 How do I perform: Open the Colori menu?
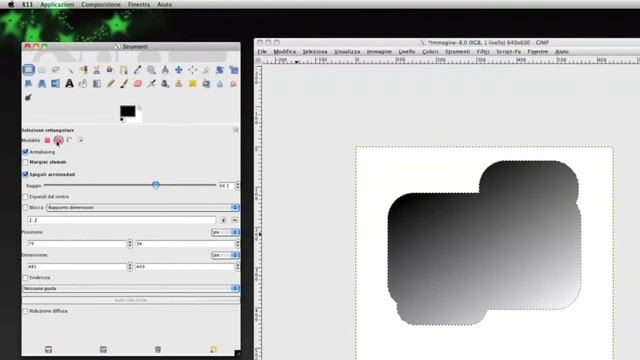tap(430, 52)
